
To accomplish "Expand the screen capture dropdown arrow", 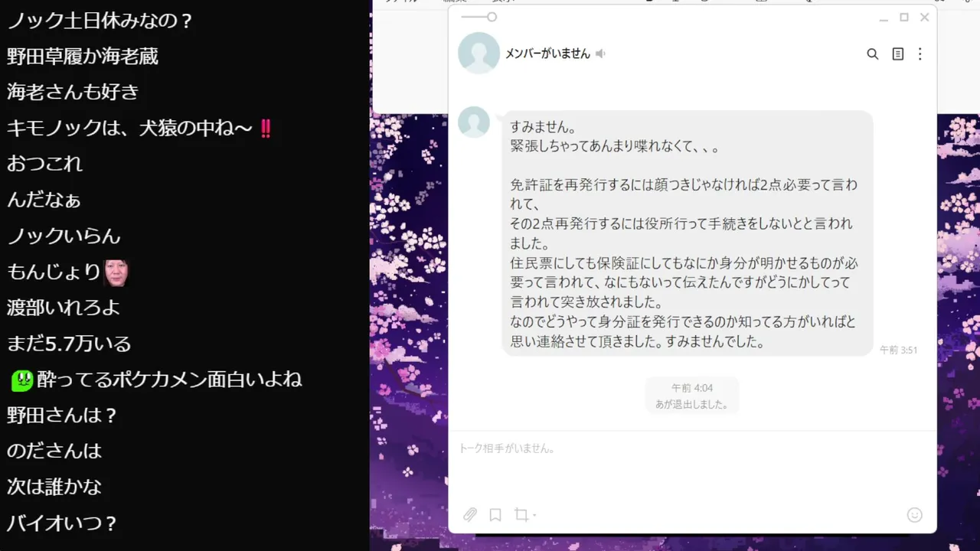I will 534,516.
